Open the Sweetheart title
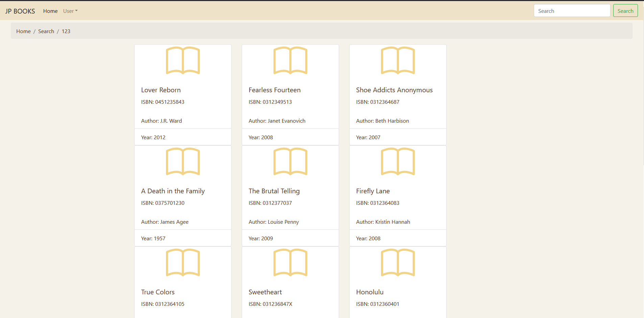The width and height of the screenshot is (644, 318). [x=265, y=292]
